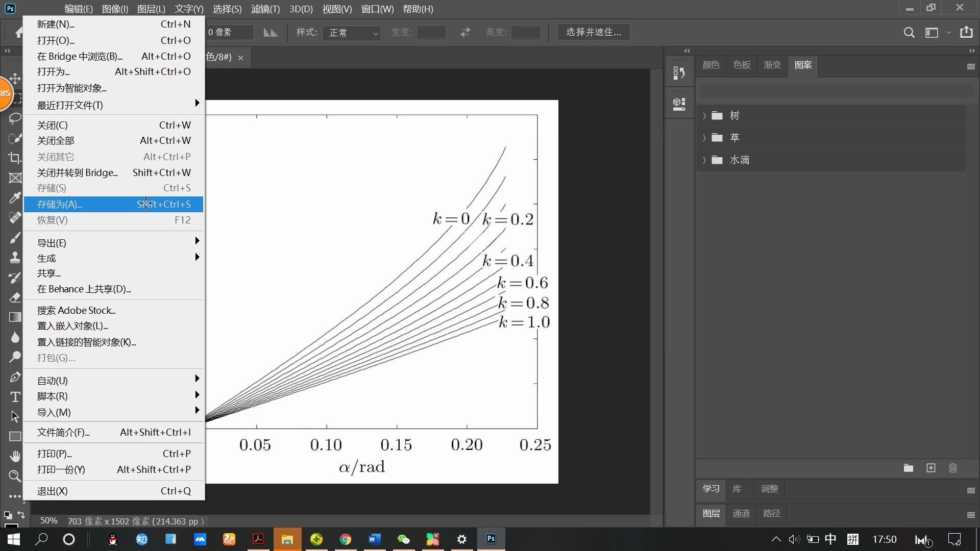Expand the 水滴 folder in patterns

pos(704,160)
